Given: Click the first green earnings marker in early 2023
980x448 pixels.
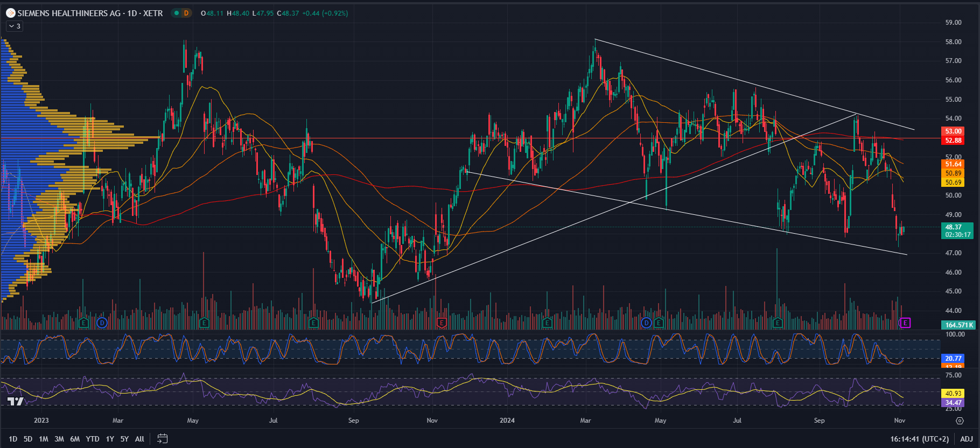Looking at the screenshot, I should [x=83, y=323].
